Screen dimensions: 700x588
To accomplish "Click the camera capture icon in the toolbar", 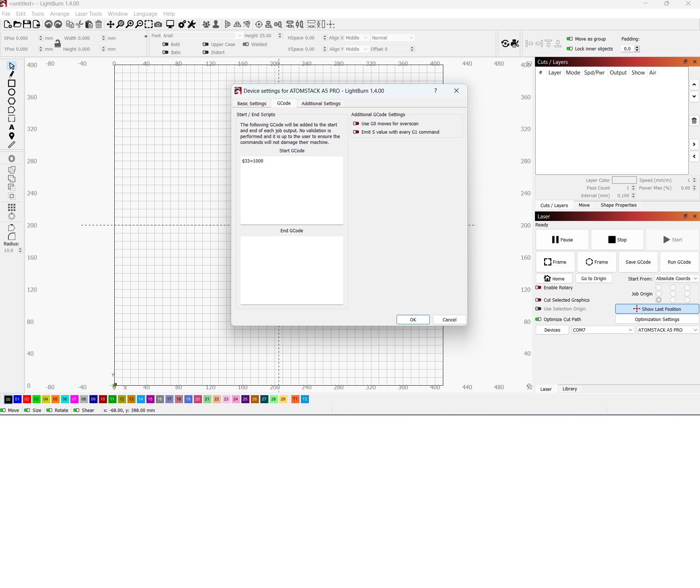I will coord(158,24).
